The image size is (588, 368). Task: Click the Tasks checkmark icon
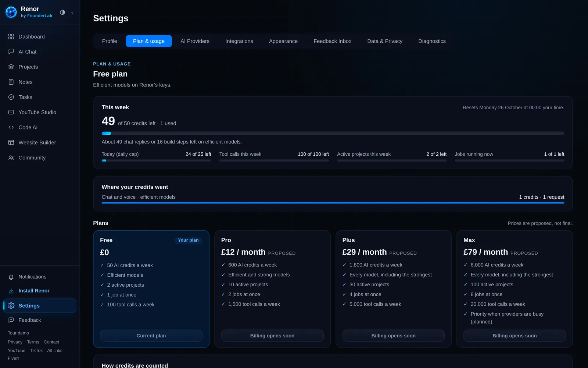(x=11, y=97)
